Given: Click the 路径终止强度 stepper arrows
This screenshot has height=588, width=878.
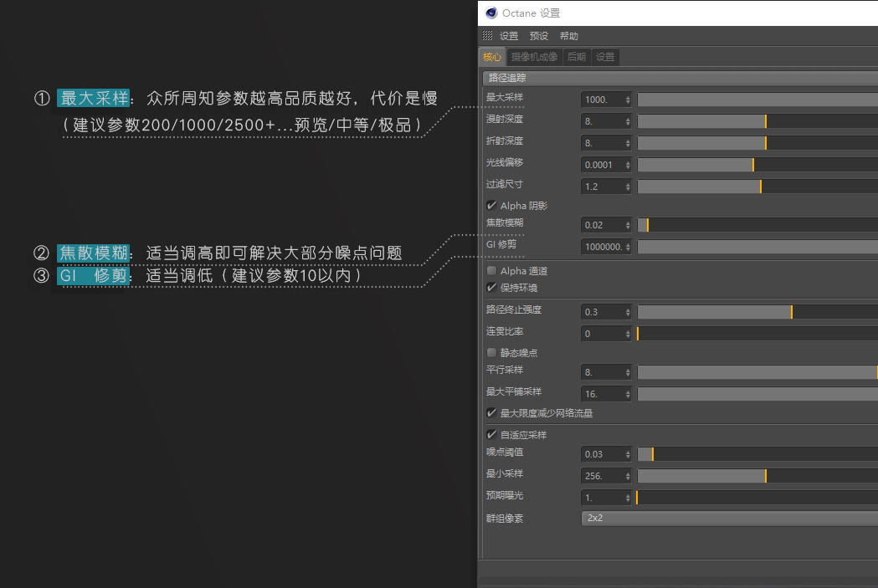Looking at the screenshot, I should click(x=628, y=312).
